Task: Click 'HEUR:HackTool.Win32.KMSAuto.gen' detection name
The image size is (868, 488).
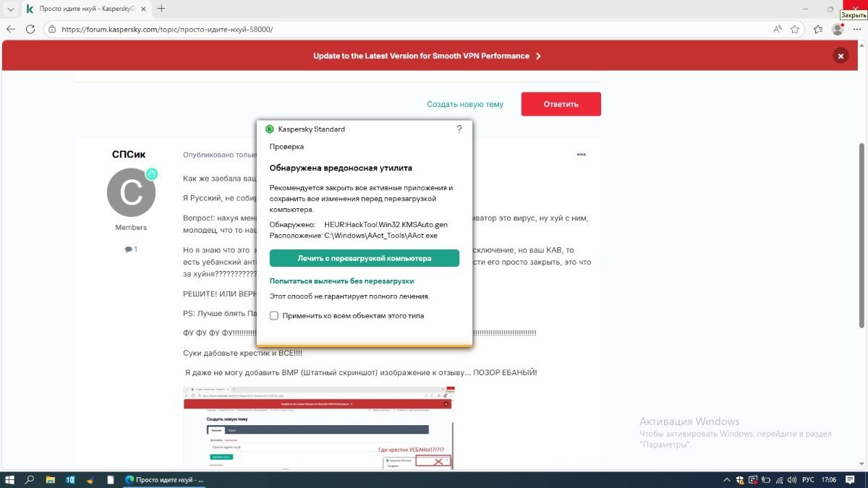Action: (386, 225)
